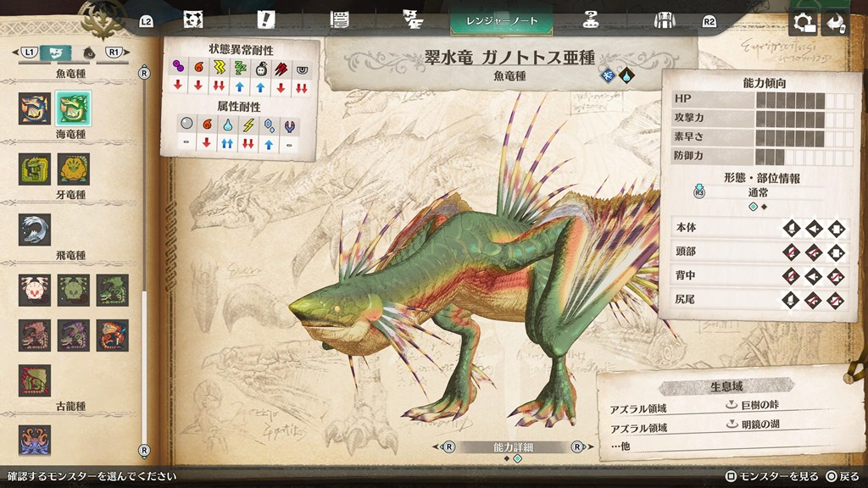The height and width of the screenshot is (488, 868).
Task: Select the highlighted green Plesioth subspecies thumbnail
Action: pos(74,108)
